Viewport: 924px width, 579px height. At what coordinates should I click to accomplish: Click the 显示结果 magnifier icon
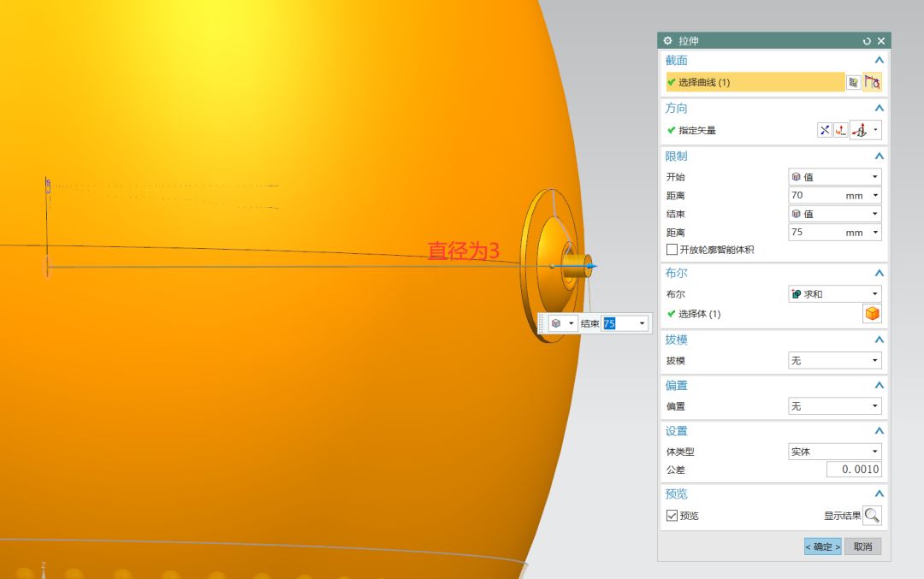point(872,516)
